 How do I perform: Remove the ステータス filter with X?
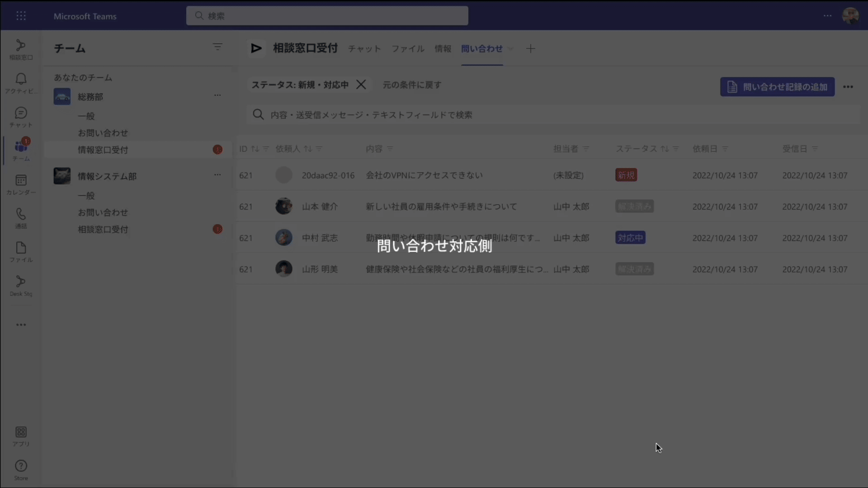point(361,84)
